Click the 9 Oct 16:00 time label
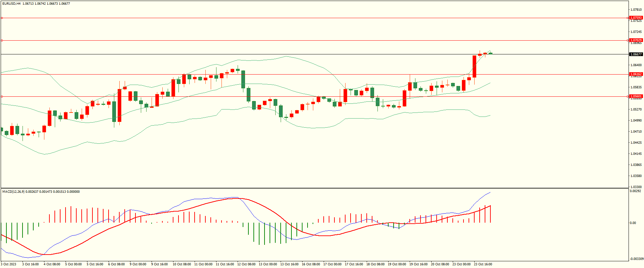 tap(160, 264)
